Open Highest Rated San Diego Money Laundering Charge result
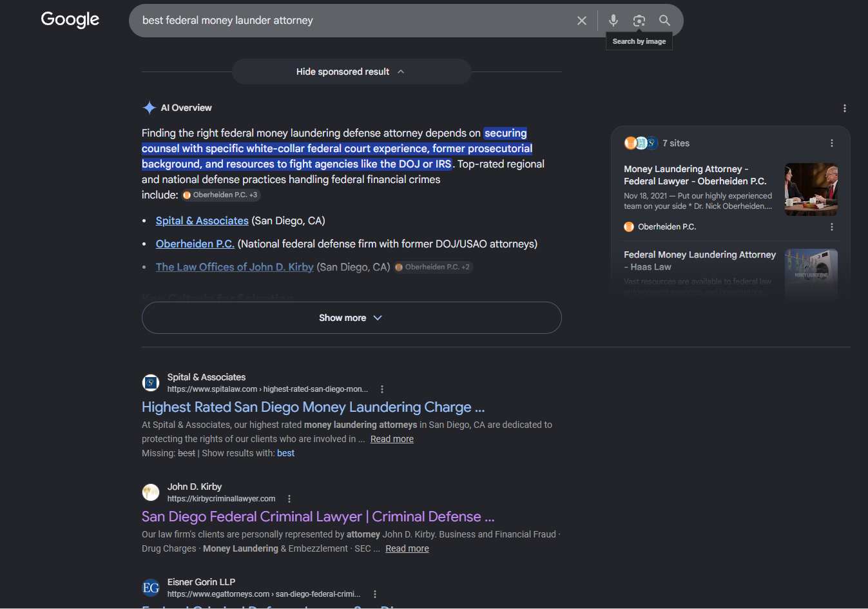Screen dimensions: 868x609 (x=313, y=407)
